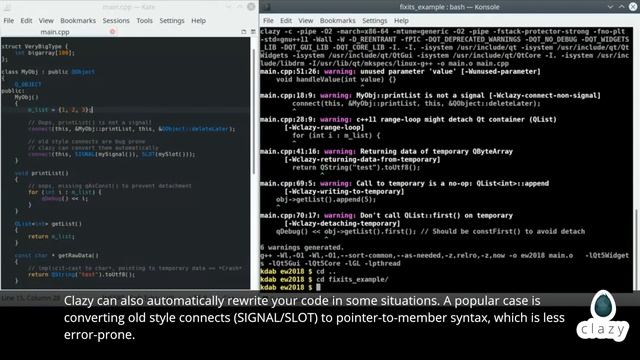Click '[-Wclazy-returning-data-from-temporary]' in terminal

pyautogui.click(x=362, y=160)
